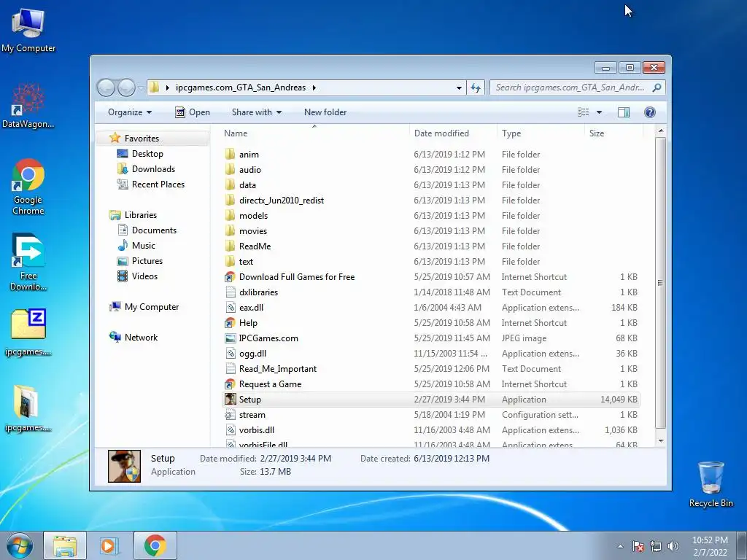
Task: Select the directx_Jun2010_redist folder
Action: (x=430, y=200)
